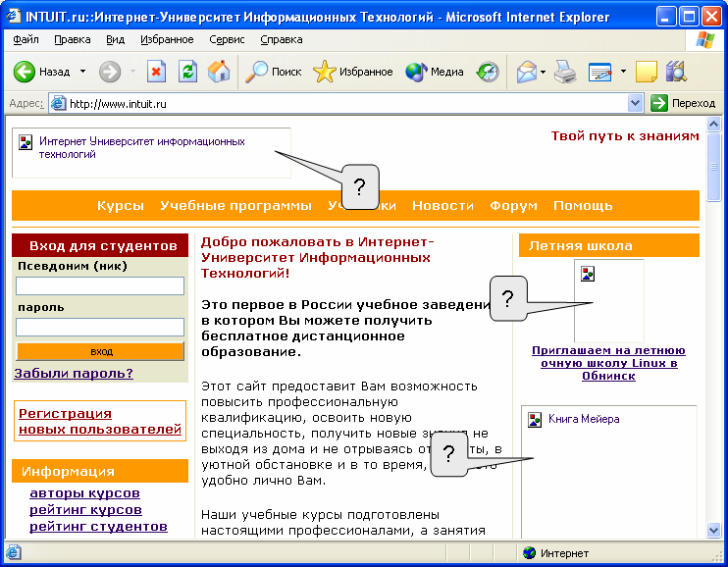
Task: Open the Справка menu
Action: (x=282, y=40)
